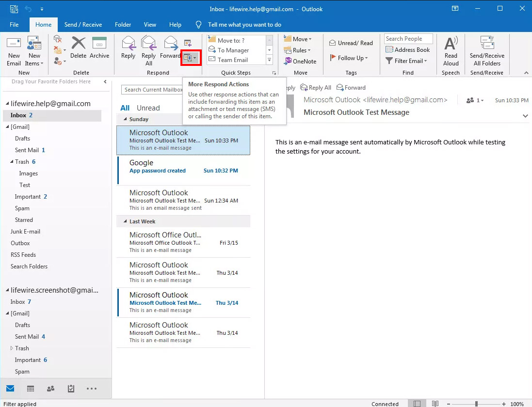Open the Address Book

(x=408, y=49)
